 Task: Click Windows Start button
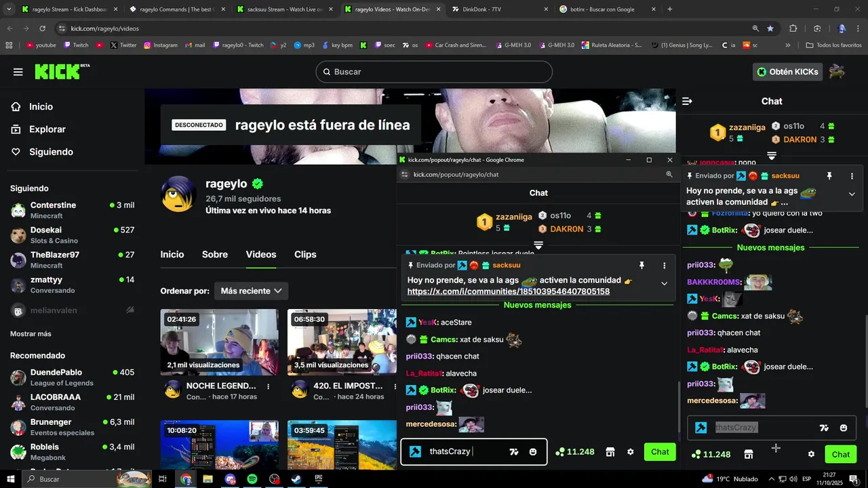coord(11,479)
